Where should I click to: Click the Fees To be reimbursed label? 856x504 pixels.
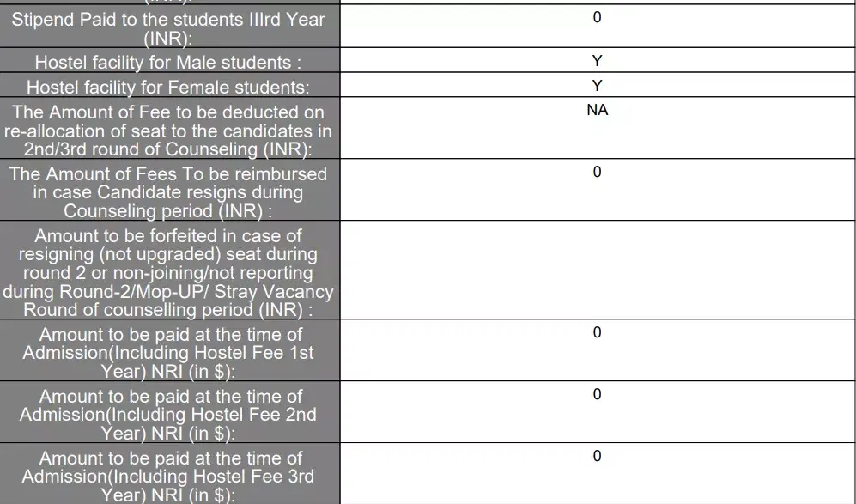click(x=168, y=191)
